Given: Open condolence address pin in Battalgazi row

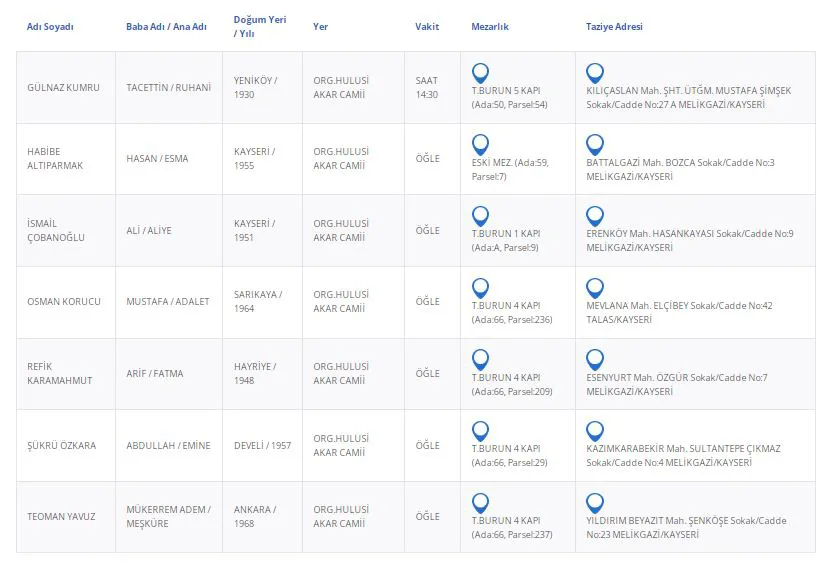Looking at the screenshot, I should 595,144.
